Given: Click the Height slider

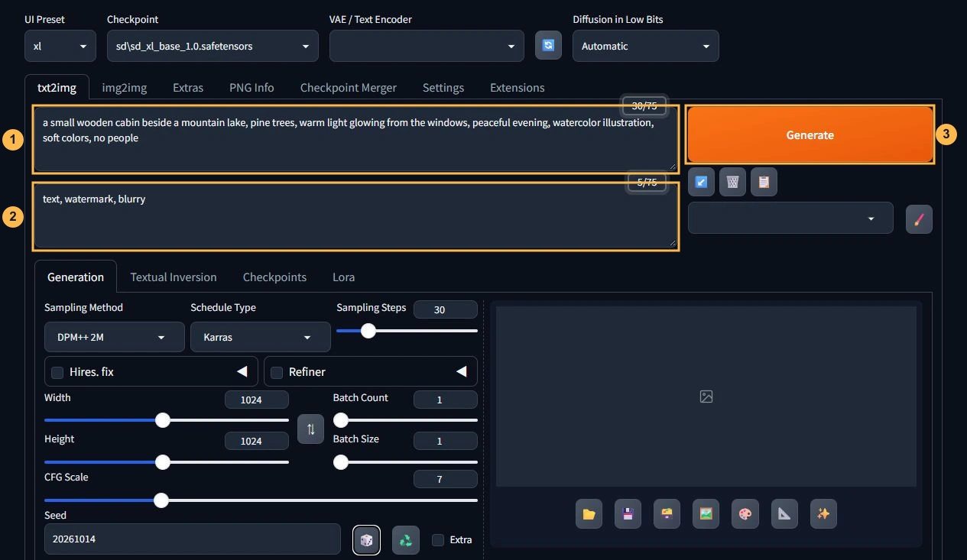Looking at the screenshot, I should click(x=167, y=461).
